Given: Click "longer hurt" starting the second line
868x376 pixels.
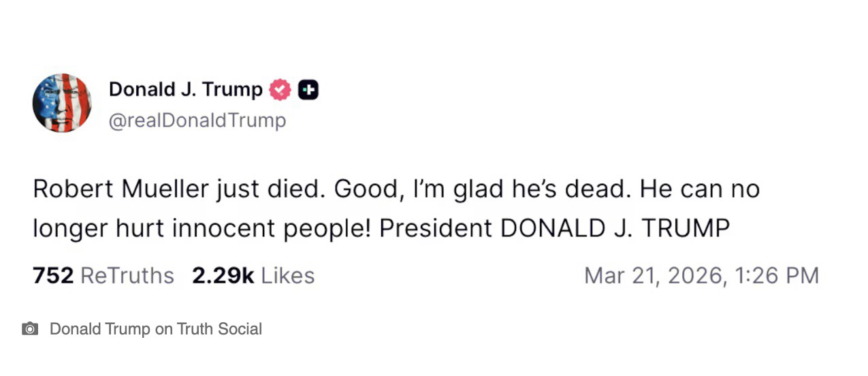Looking at the screenshot, I should point(89,229).
